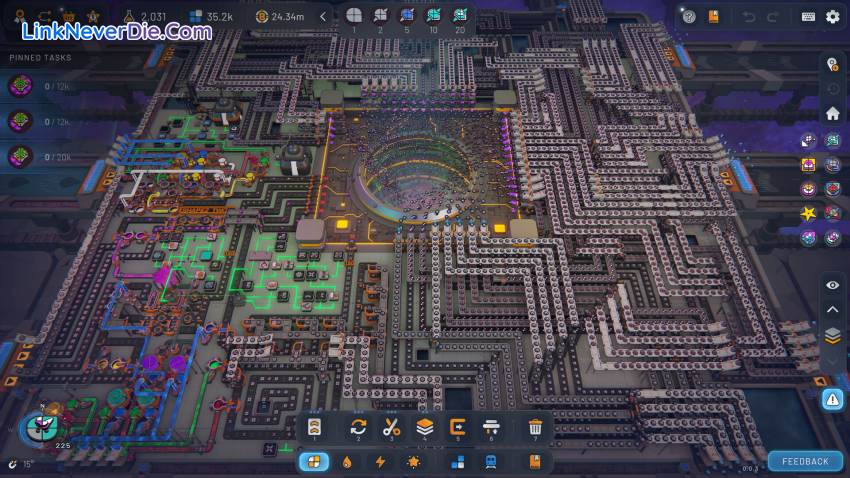Move up one layer with chevron
Image resolution: width=850 pixels, height=478 pixels.
click(832, 311)
